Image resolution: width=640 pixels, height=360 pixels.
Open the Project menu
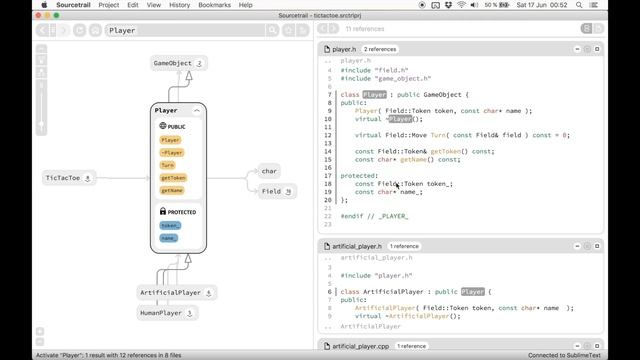coord(109,5)
